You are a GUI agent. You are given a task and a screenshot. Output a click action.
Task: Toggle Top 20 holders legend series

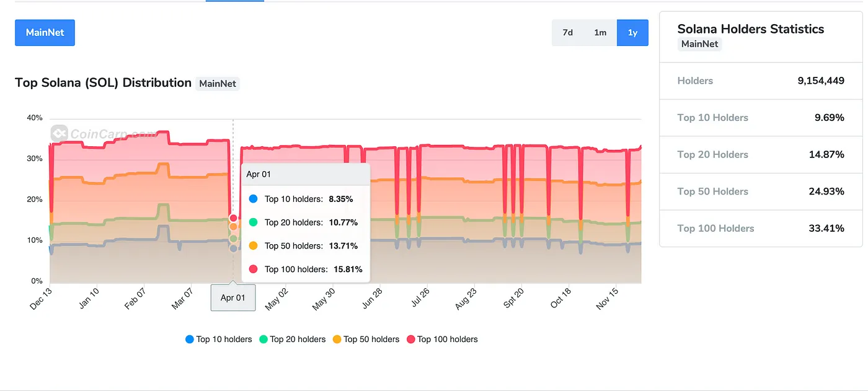[x=292, y=339]
